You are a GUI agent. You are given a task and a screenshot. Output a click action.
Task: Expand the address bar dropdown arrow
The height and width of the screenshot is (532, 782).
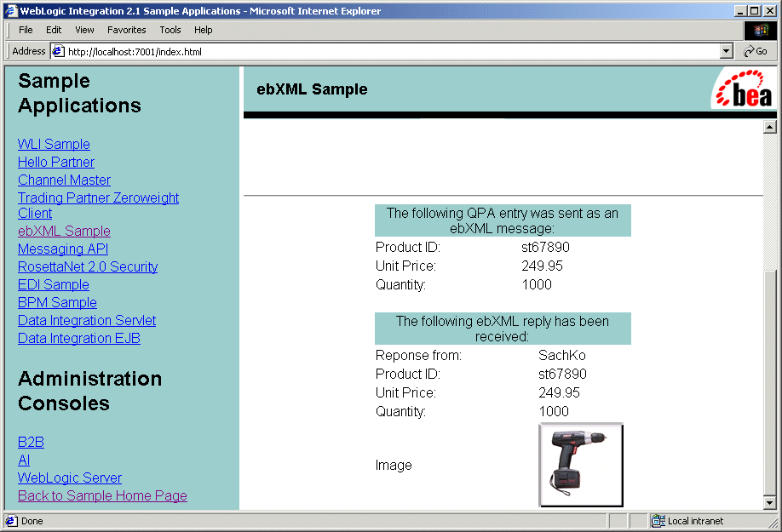tap(726, 51)
